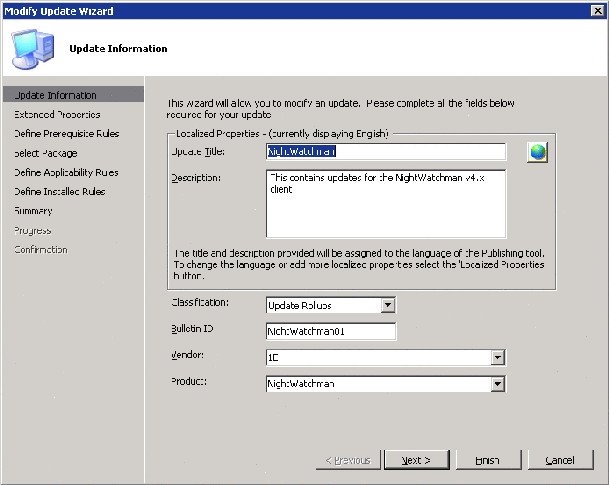Screen dimensions: 609x485
Task: Click the Update Information page heading
Action: [x=118, y=49]
